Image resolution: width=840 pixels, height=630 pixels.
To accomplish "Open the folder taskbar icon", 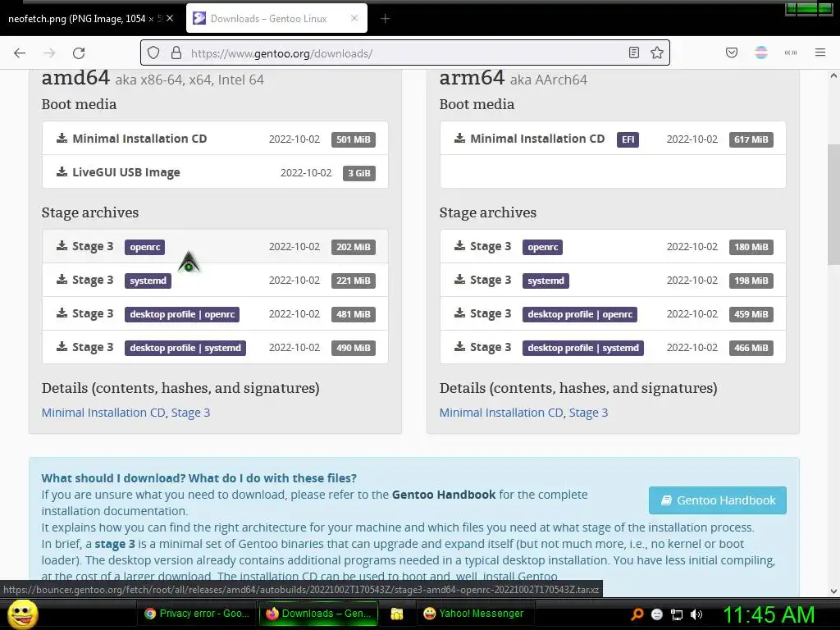I will pos(397,614).
